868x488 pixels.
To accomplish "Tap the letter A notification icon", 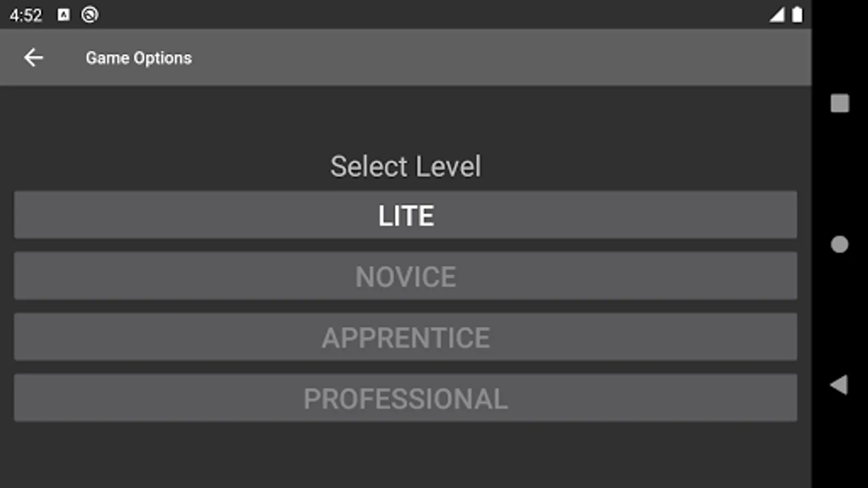I will click(63, 15).
